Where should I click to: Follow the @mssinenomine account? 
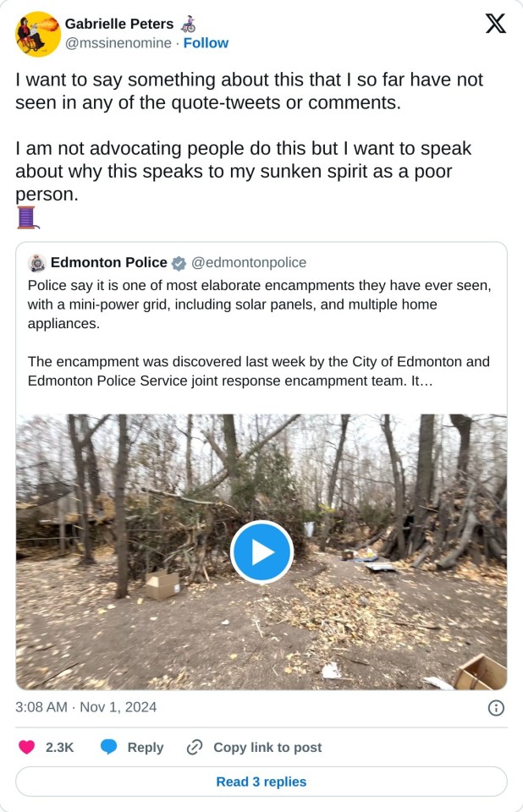tap(206, 43)
